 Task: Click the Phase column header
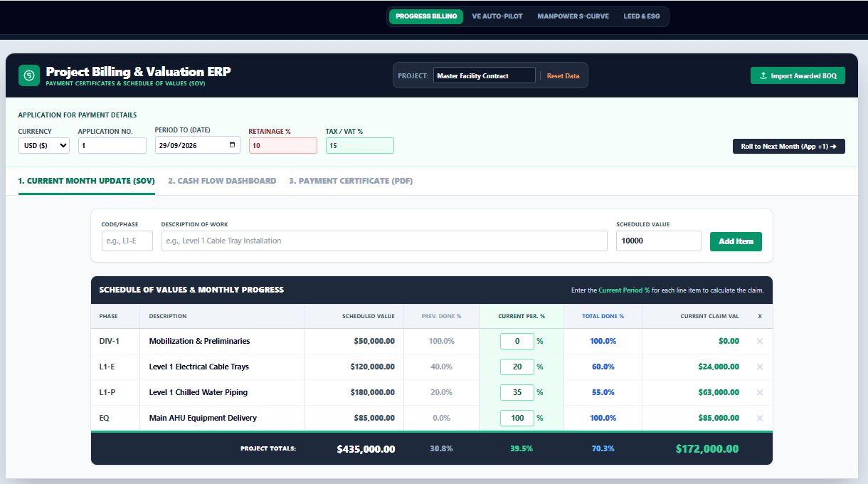(x=109, y=316)
